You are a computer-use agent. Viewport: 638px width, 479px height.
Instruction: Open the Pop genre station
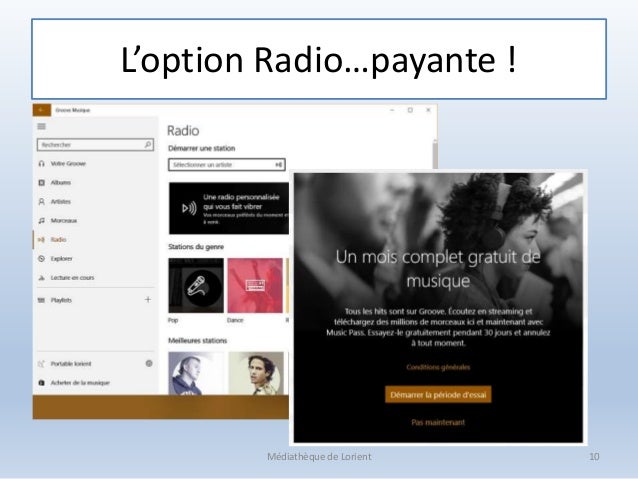click(196, 285)
